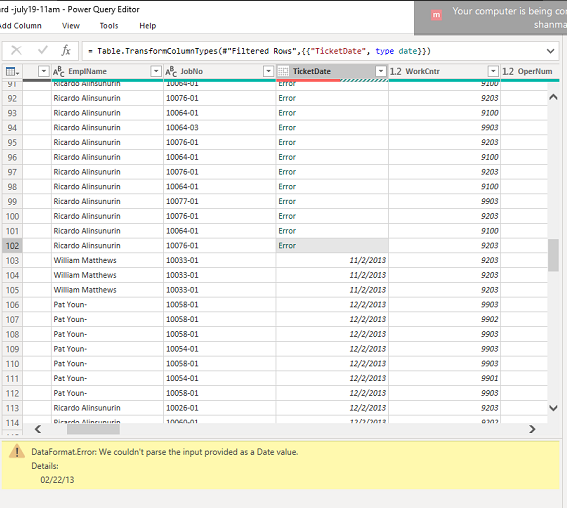Image resolution: width=567 pixels, height=508 pixels.
Task: Click the vertical scrollbar thumb
Action: 553,255
